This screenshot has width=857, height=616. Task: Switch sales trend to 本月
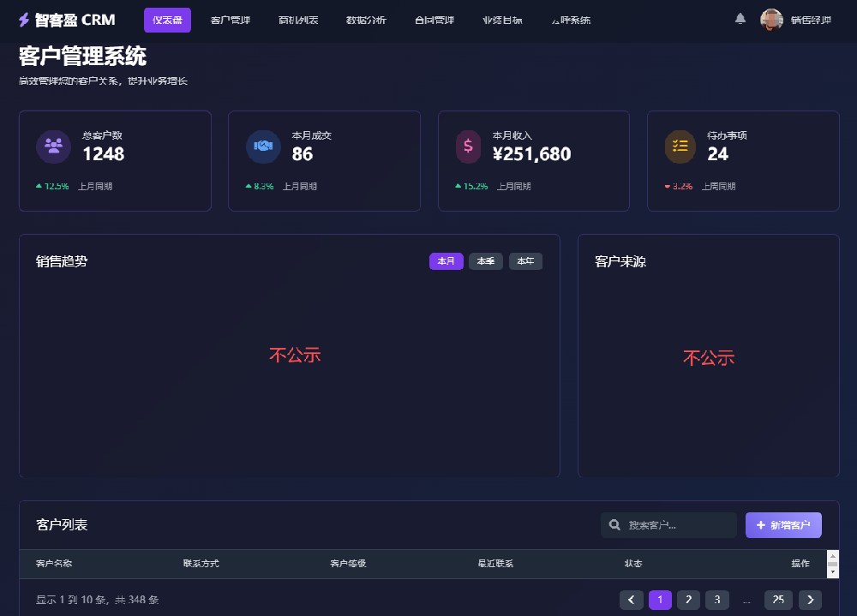click(446, 261)
